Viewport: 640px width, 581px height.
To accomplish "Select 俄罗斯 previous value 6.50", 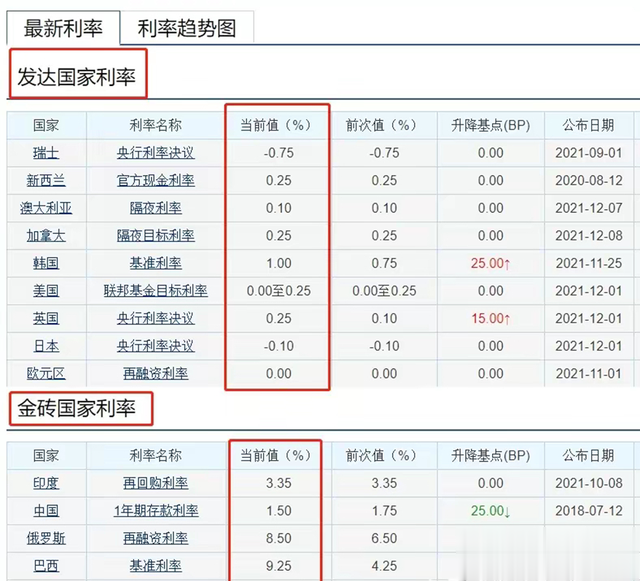I will tap(384, 539).
